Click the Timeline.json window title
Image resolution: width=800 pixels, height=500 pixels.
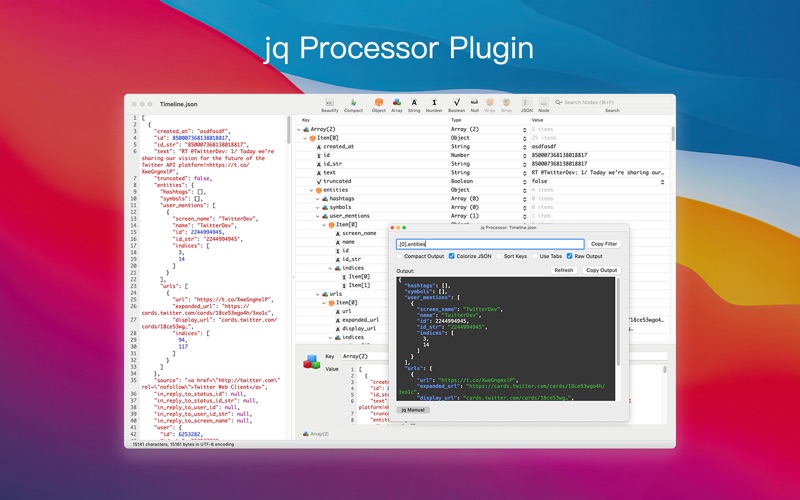[179, 104]
